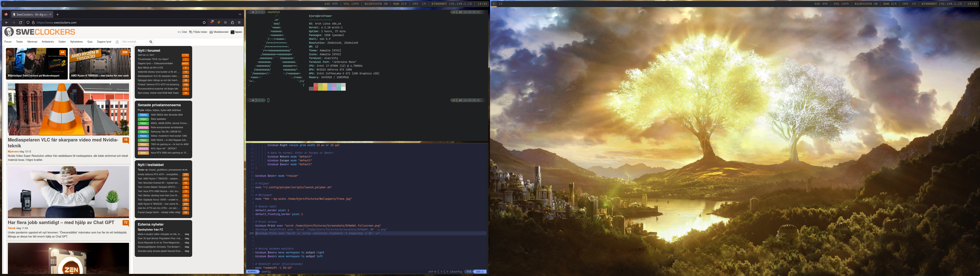Open the bjoen user profile

pos(236,32)
